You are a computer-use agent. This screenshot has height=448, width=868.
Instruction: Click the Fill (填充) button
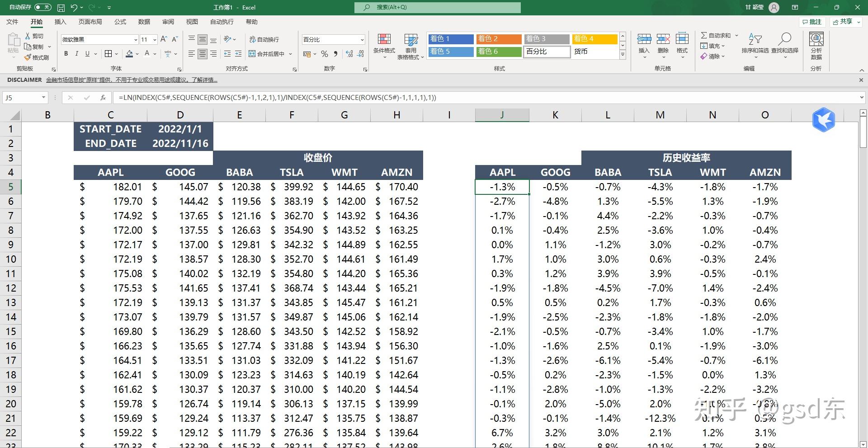coord(712,46)
